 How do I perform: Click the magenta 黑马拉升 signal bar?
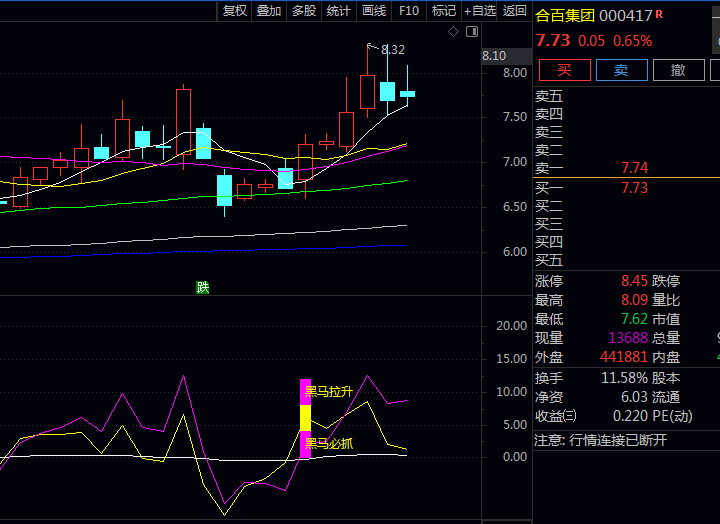click(x=306, y=392)
